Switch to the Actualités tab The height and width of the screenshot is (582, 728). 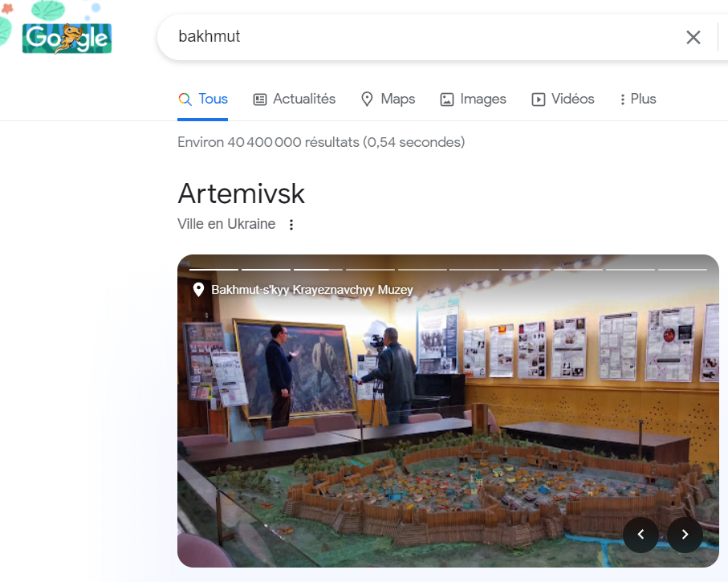pyautogui.click(x=294, y=100)
